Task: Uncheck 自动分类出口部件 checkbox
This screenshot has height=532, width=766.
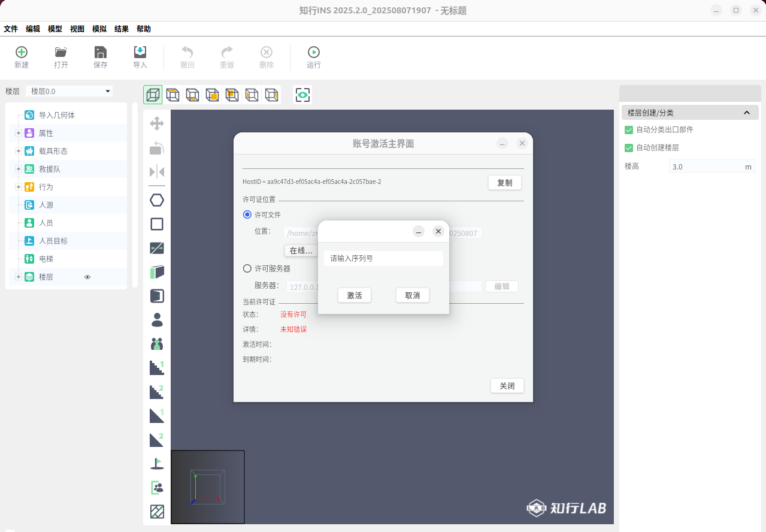Action: (629, 129)
